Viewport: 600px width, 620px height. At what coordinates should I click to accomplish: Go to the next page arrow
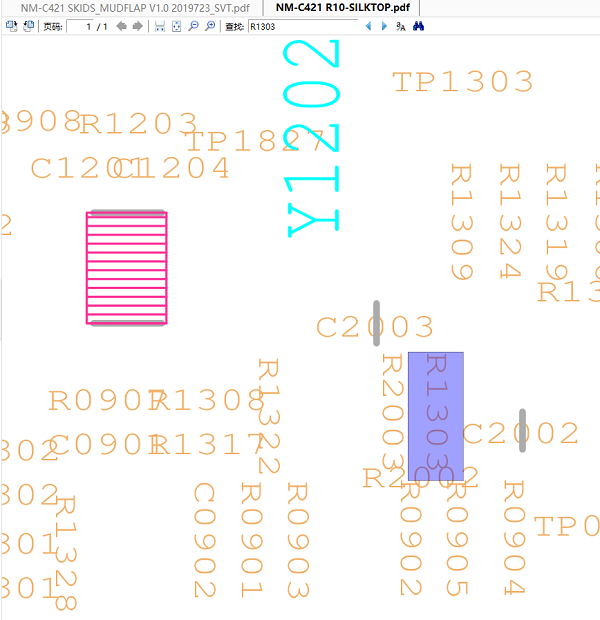click(x=137, y=26)
